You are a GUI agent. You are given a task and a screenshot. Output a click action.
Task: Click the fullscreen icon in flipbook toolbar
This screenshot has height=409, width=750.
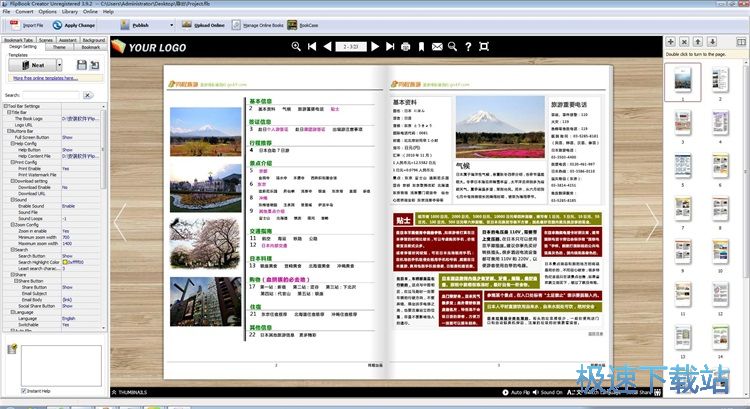click(x=484, y=46)
